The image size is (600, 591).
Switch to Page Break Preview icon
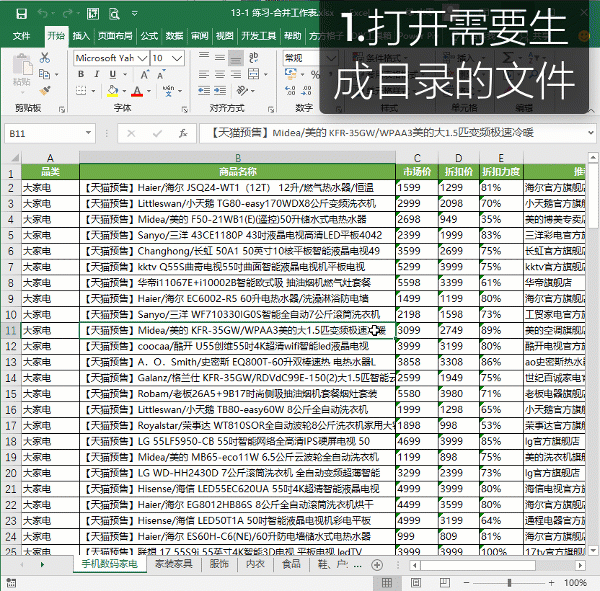tap(445, 583)
